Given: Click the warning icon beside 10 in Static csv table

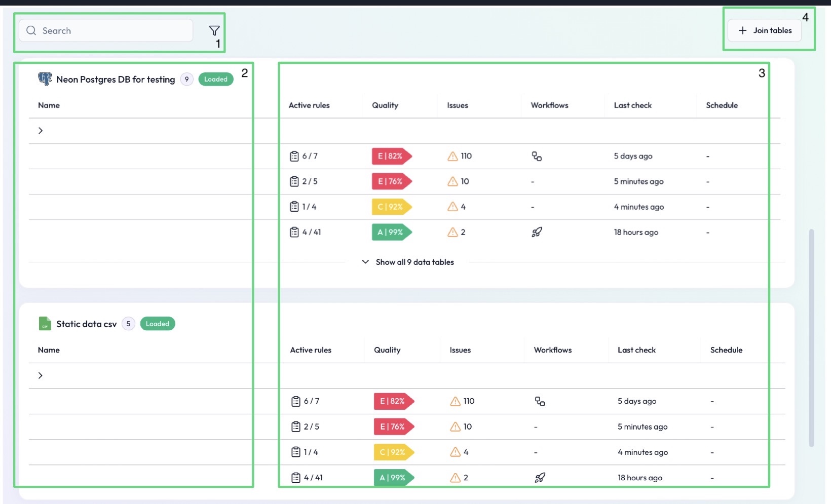Looking at the screenshot, I should (x=455, y=427).
